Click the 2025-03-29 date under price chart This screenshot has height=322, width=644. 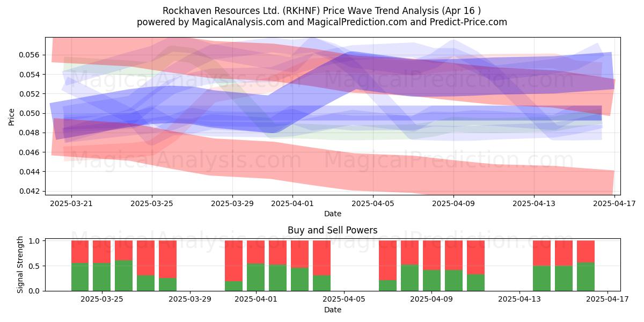click(x=232, y=203)
